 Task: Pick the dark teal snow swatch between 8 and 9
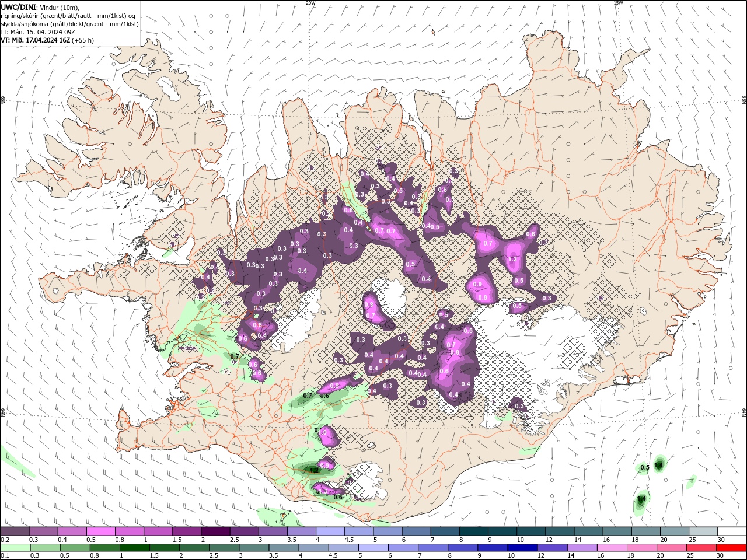[474, 531]
